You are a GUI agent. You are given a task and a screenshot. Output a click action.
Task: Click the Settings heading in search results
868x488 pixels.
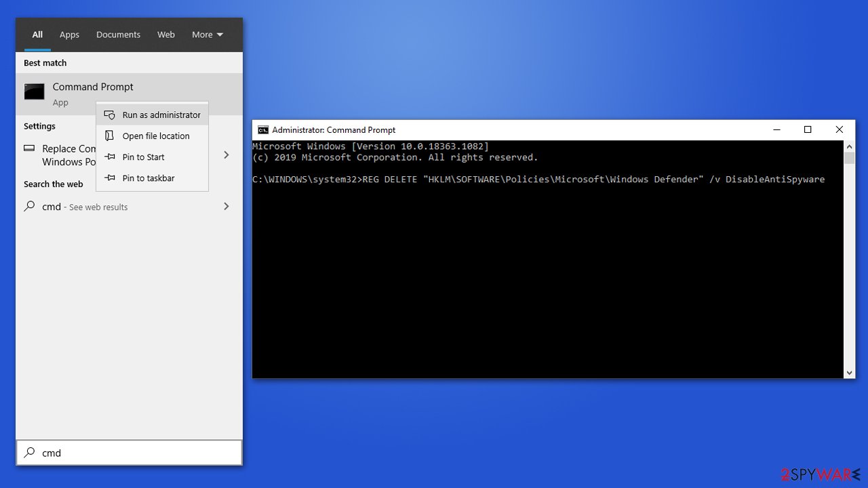pyautogui.click(x=39, y=126)
